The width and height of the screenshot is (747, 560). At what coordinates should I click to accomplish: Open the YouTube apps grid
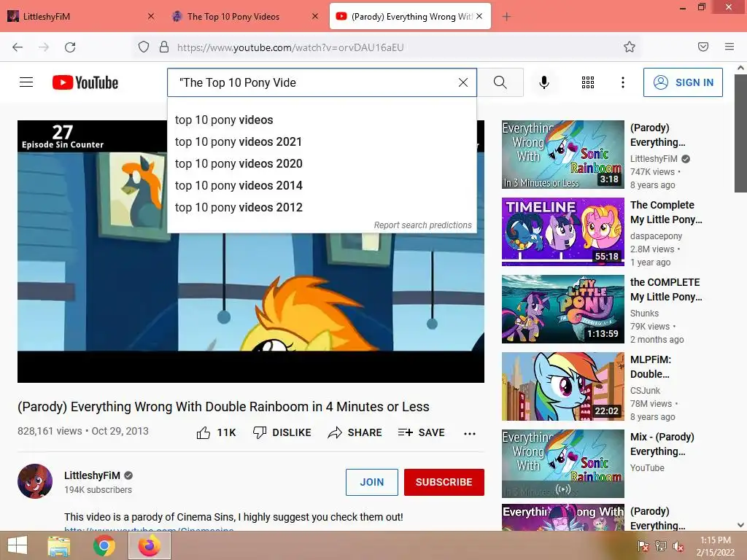click(588, 82)
